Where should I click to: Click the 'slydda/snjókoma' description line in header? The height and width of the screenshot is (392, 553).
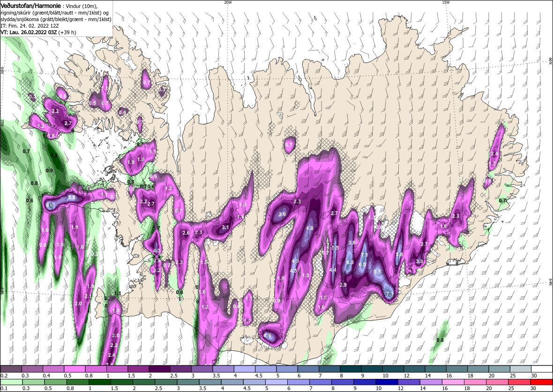56,19
